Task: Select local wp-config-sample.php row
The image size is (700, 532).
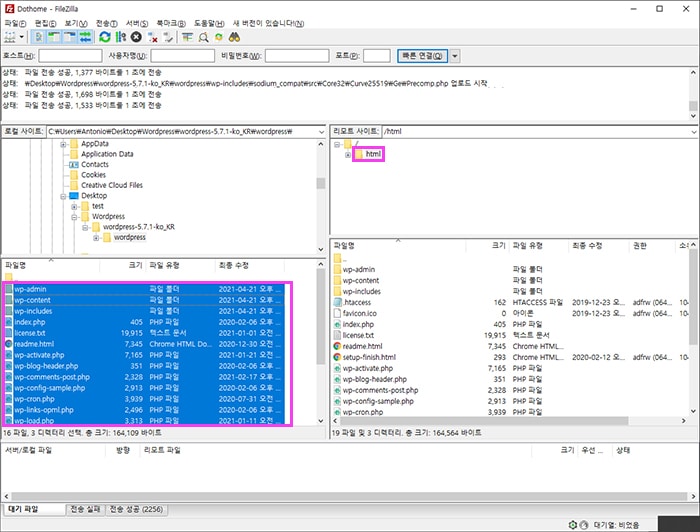Action: click(x=144, y=388)
